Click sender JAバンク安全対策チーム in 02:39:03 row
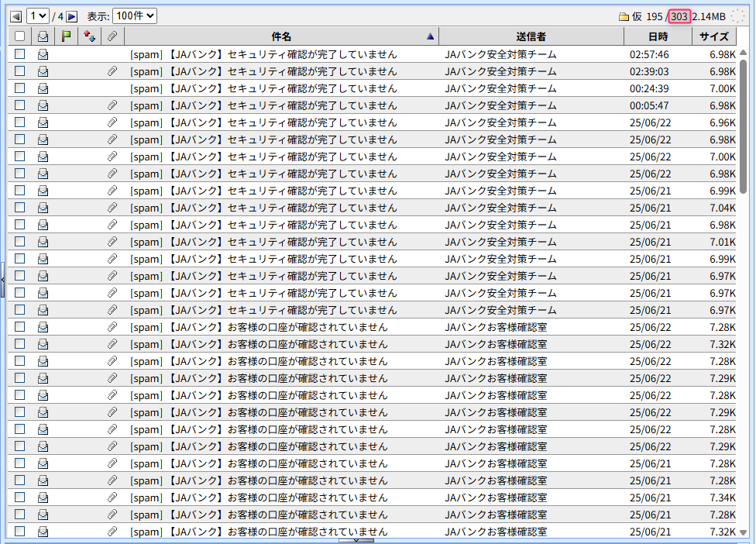 (x=500, y=71)
